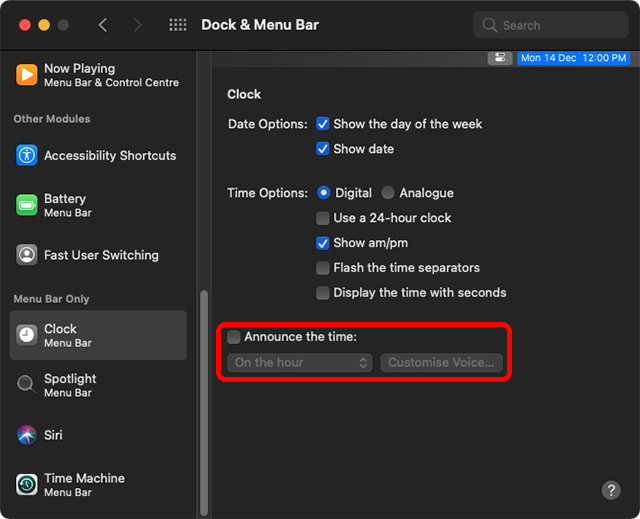Click the Time Options label
640x519 pixels.
pyautogui.click(x=268, y=193)
